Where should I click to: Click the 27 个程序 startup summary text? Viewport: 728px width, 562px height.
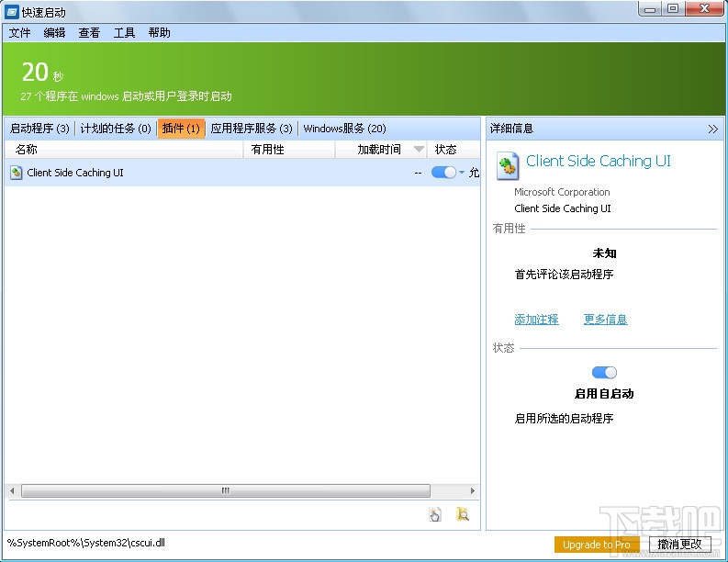click(126, 96)
